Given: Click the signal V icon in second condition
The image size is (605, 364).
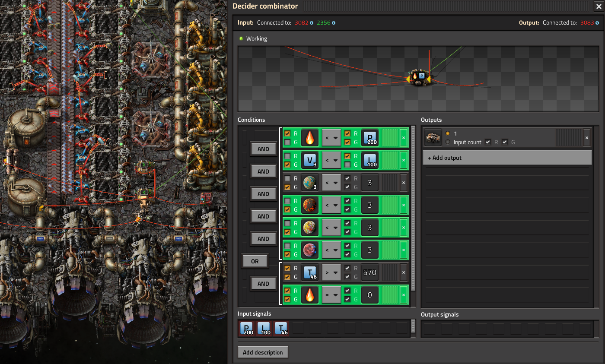Looking at the screenshot, I should click(x=309, y=160).
